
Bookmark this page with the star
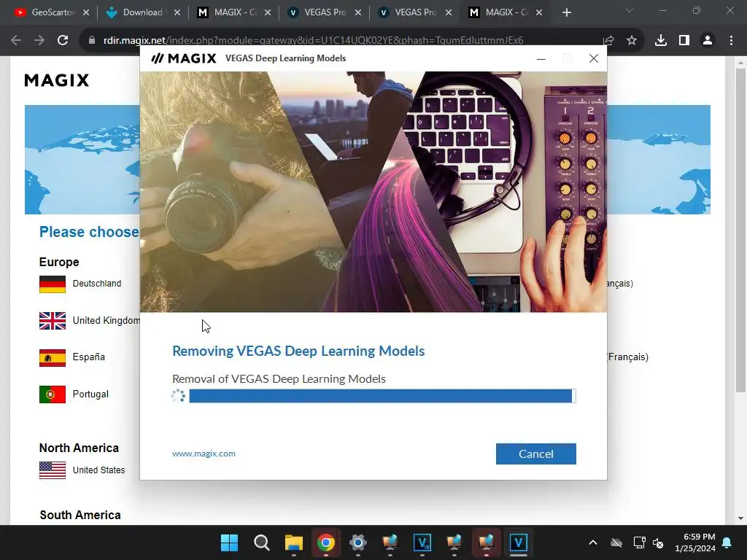[x=632, y=41]
